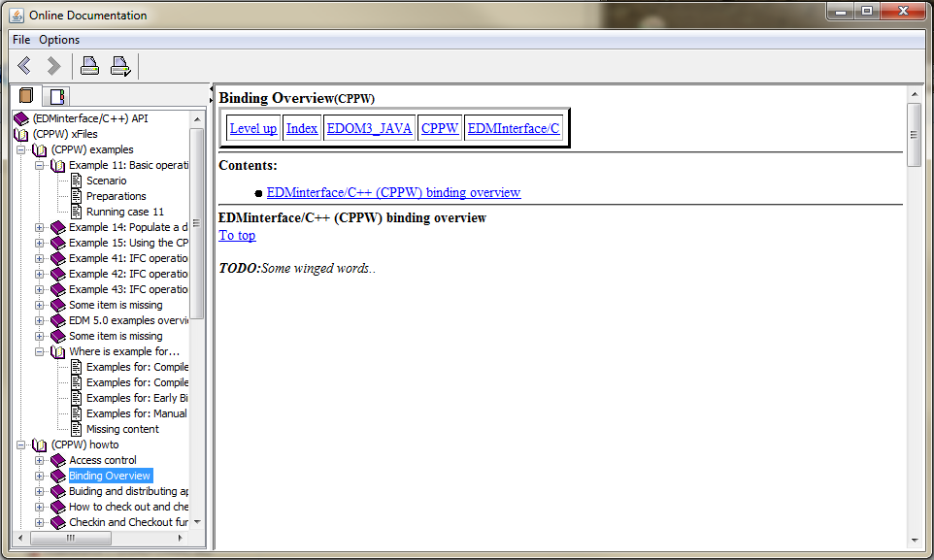The image size is (934, 560).
Task: Switch to the Index tab icon
Action: coord(57,96)
